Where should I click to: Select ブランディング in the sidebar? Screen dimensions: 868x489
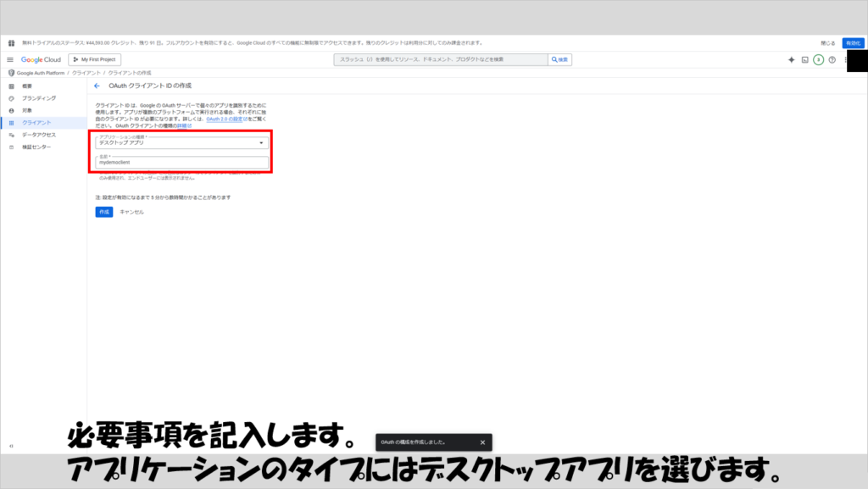tap(38, 98)
